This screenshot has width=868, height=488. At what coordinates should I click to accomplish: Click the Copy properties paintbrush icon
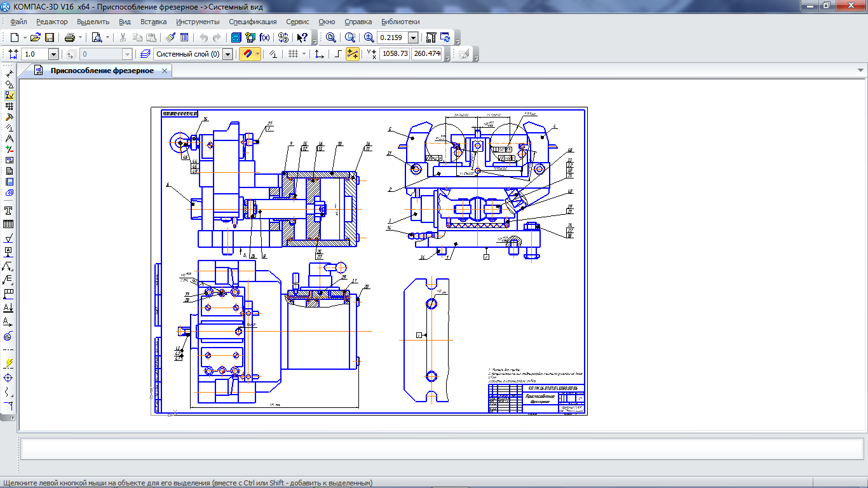170,37
